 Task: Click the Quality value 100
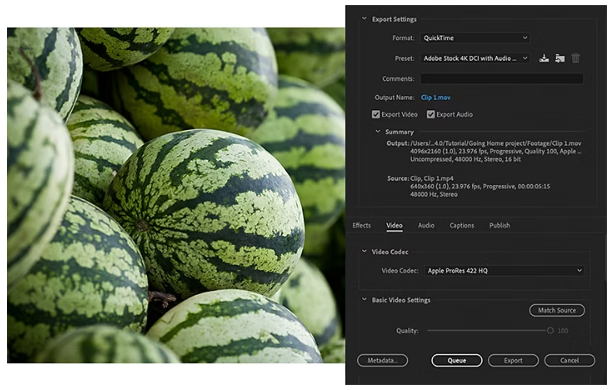tap(563, 331)
